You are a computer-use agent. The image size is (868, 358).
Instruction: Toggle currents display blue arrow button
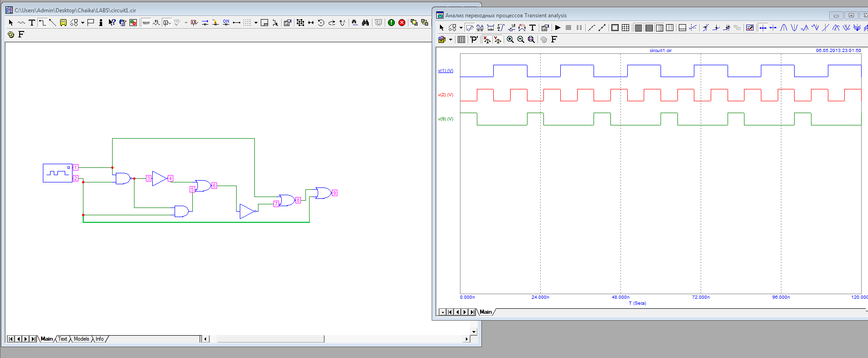pyautogui.click(x=205, y=23)
